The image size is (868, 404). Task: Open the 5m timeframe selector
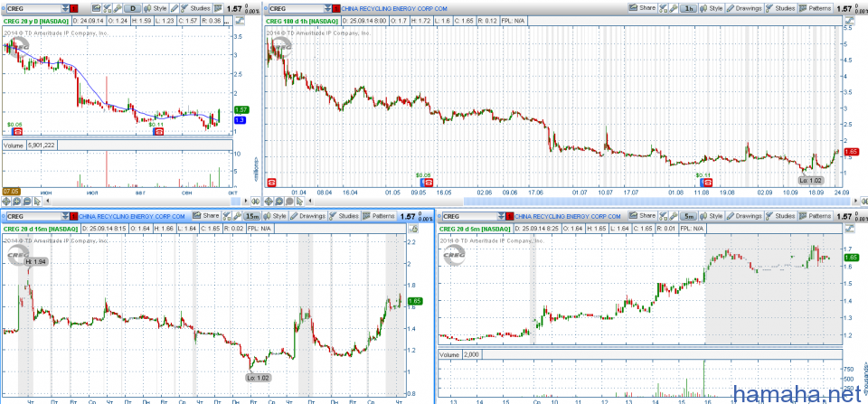point(688,216)
